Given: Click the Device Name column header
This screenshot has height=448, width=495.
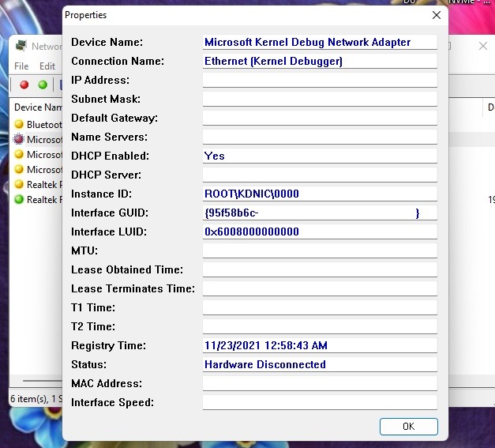Looking at the screenshot, I should (38, 107).
